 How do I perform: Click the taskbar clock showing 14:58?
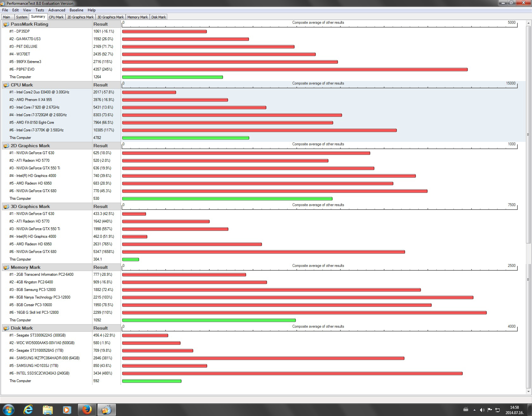point(514,410)
